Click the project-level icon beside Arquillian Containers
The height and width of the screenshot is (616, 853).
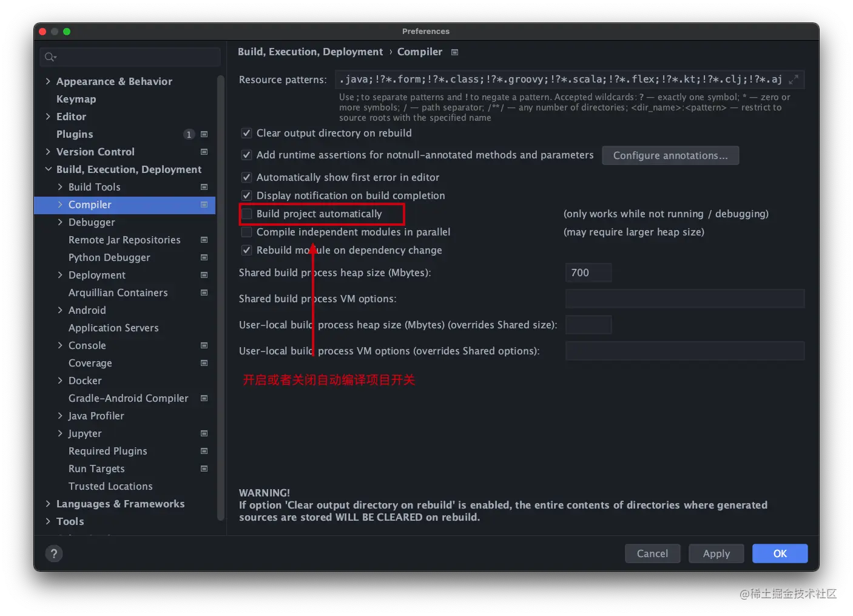204,293
